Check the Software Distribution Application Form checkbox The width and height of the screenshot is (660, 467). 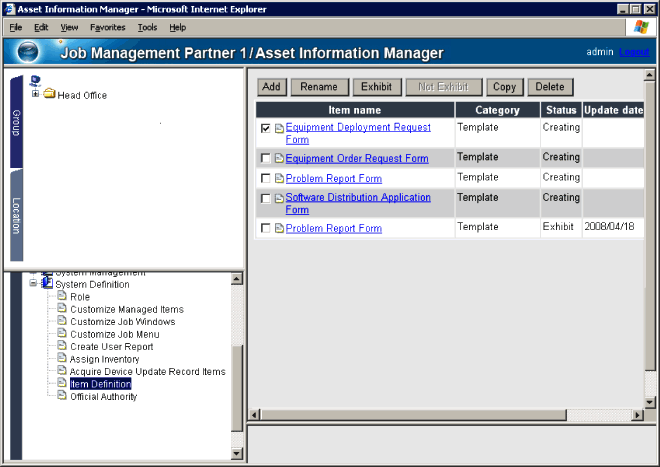pos(266,198)
